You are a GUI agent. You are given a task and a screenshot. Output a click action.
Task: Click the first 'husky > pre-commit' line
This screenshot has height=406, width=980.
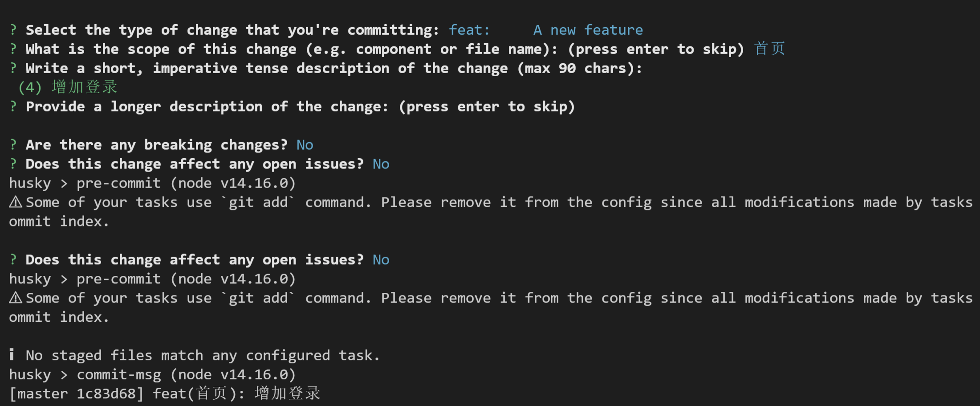[x=152, y=183]
